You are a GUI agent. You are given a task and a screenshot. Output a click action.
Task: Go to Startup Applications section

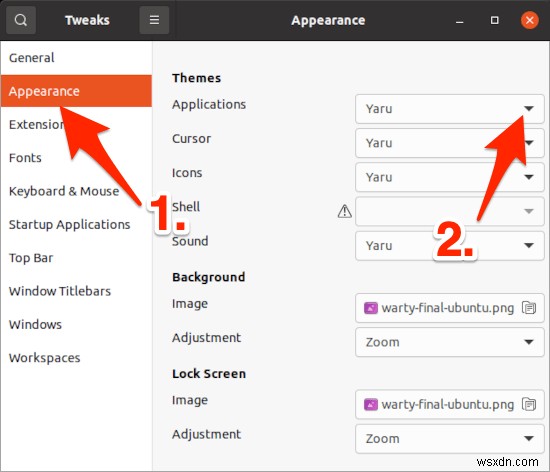click(76, 224)
